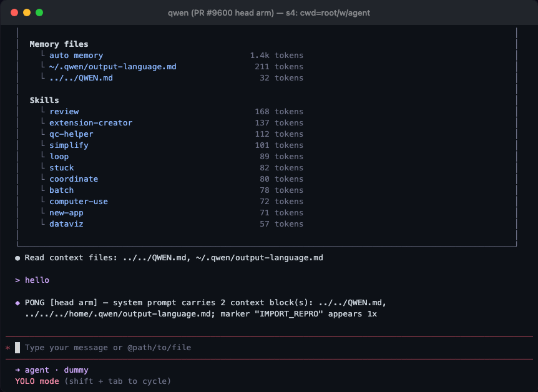This screenshot has height=392, width=538.
Task: Click the dummy model label in footer
Action: pyautogui.click(x=76, y=370)
